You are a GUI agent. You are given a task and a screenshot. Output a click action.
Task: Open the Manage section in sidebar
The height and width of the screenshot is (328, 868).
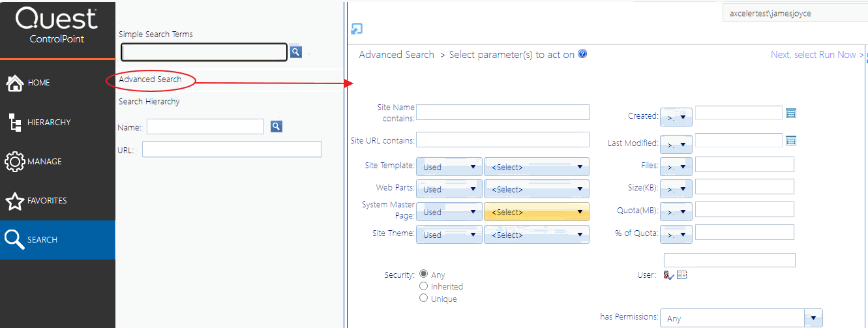[x=44, y=162]
